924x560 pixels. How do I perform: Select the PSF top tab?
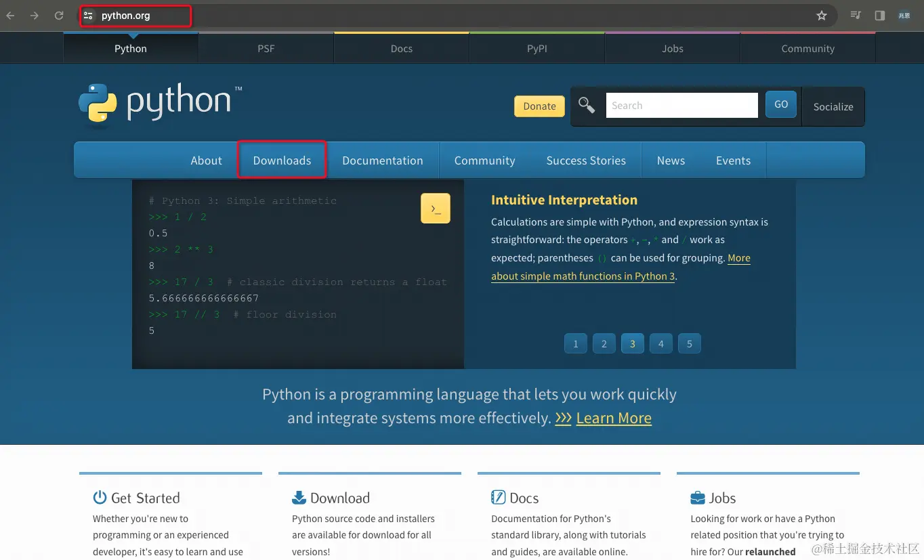(x=266, y=49)
